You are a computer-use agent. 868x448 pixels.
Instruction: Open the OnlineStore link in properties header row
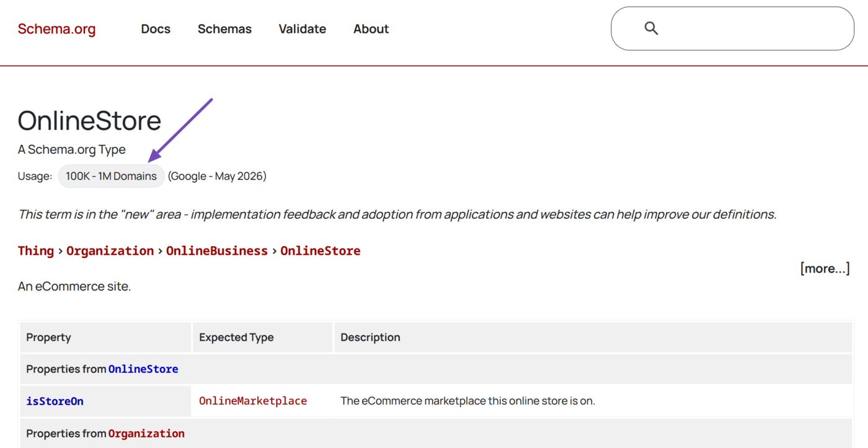[143, 369]
